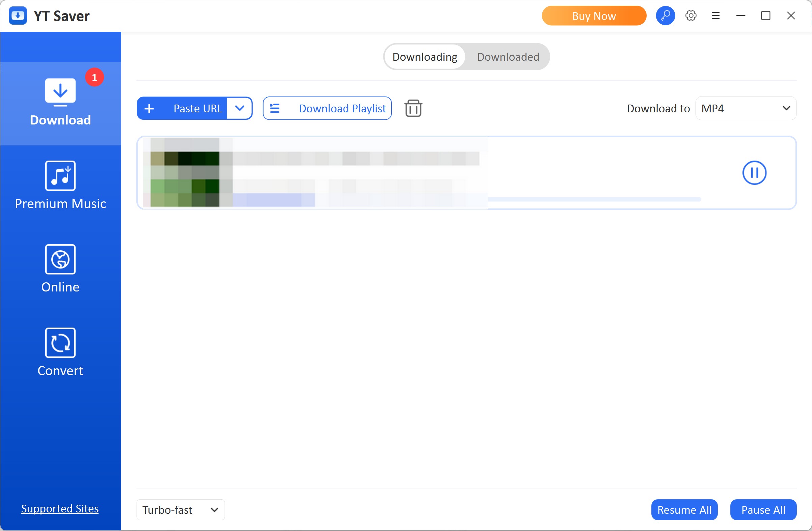Click the Paste URL button
The height and width of the screenshot is (531, 812).
click(182, 108)
